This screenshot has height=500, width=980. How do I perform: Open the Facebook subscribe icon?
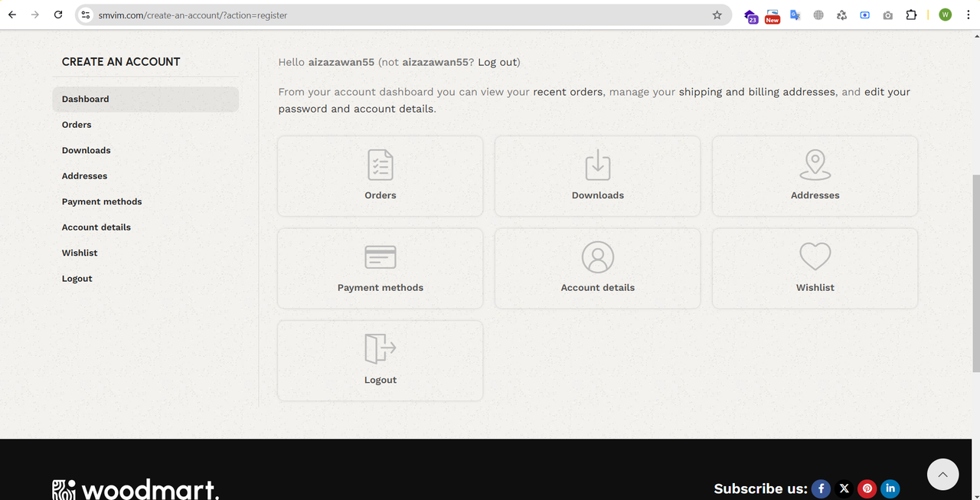[821, 489]
